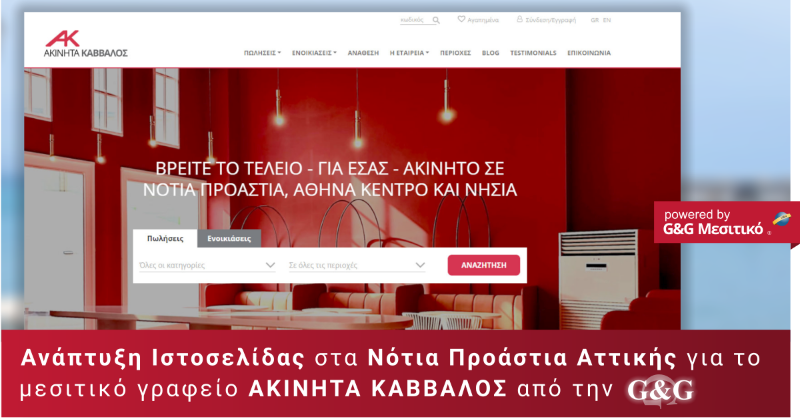This screenshot has height=419, width=800.
Task: Expand the ΕΝΟΙΚΙΑΣΕΙΣ menu
Action: 314,53
